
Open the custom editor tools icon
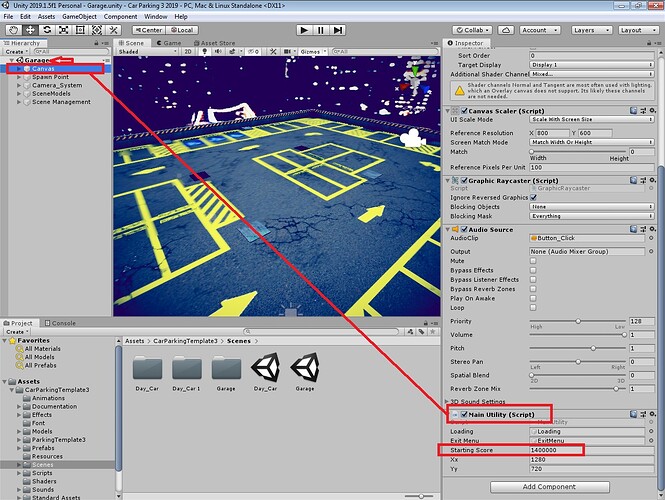pyautogui.click(x=113, y=30)
